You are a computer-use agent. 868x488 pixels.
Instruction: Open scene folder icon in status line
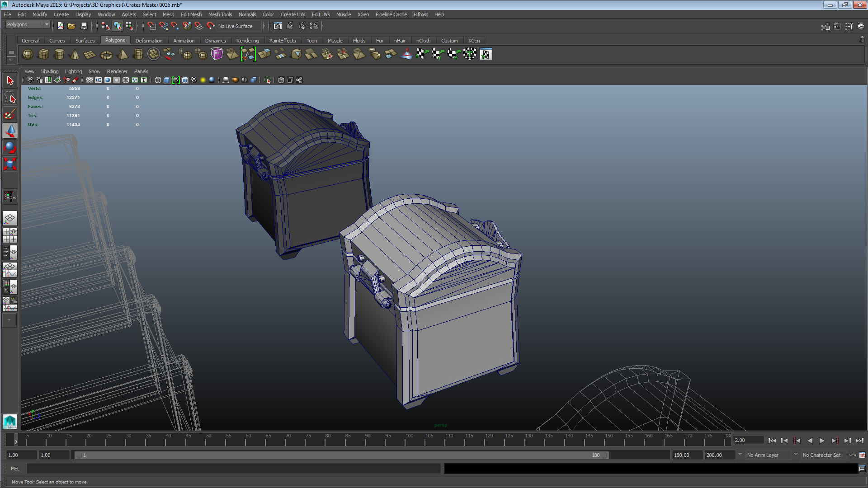point(71,26)
